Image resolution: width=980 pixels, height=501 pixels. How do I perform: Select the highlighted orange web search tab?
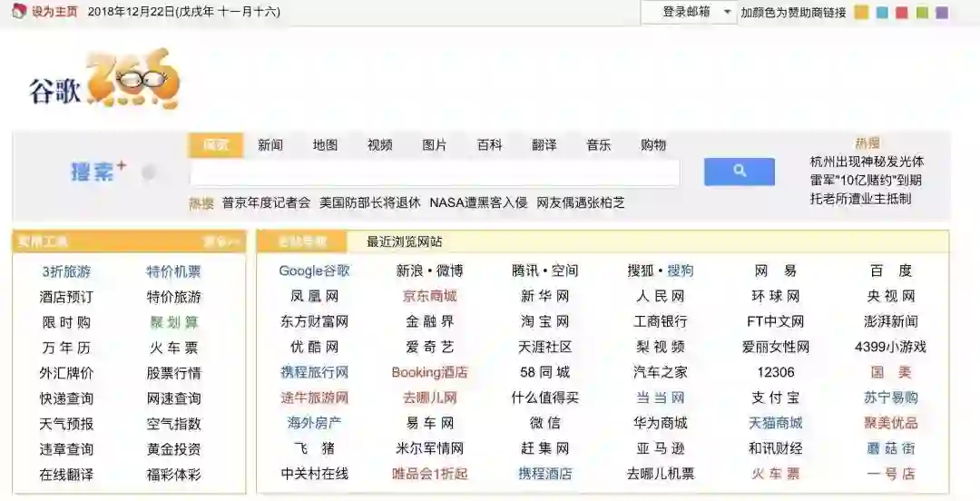coord(216,145)
